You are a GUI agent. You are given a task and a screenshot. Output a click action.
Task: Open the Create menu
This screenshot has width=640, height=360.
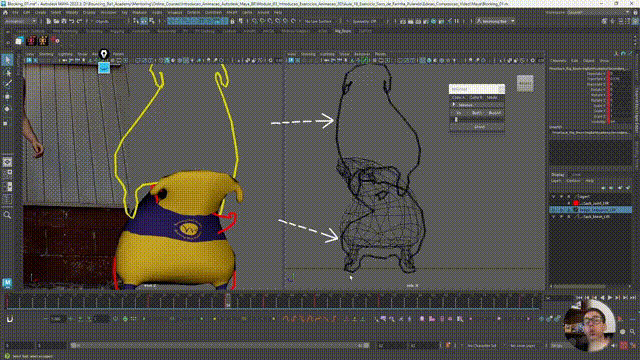pos(40,13)
